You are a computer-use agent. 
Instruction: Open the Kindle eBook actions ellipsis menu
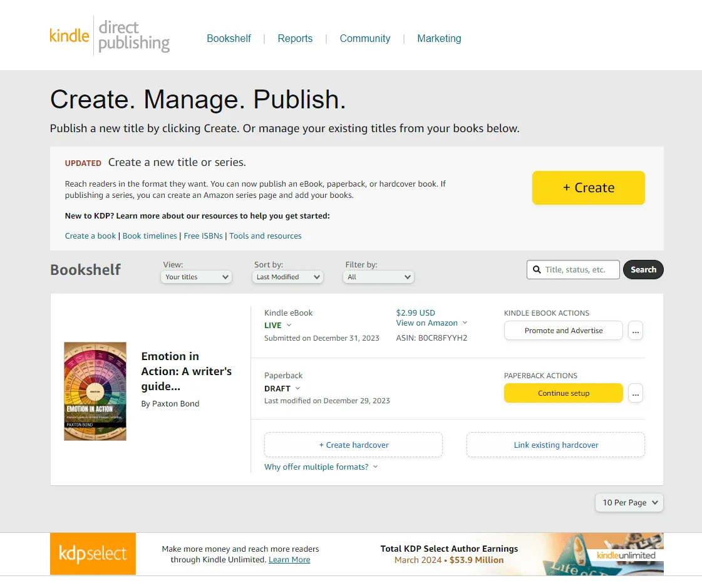tap(635, 331)
